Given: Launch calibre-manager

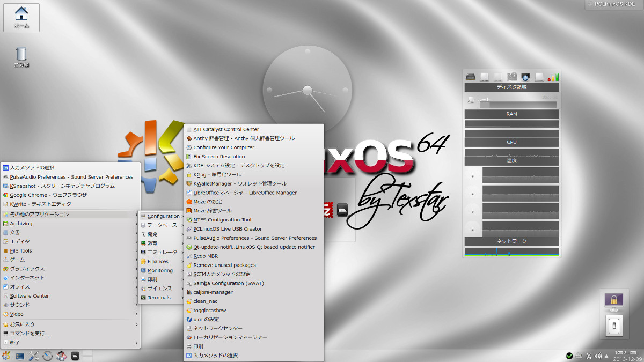Looking at the screenshot, I should pyautogui.click(x=254, y=292).
